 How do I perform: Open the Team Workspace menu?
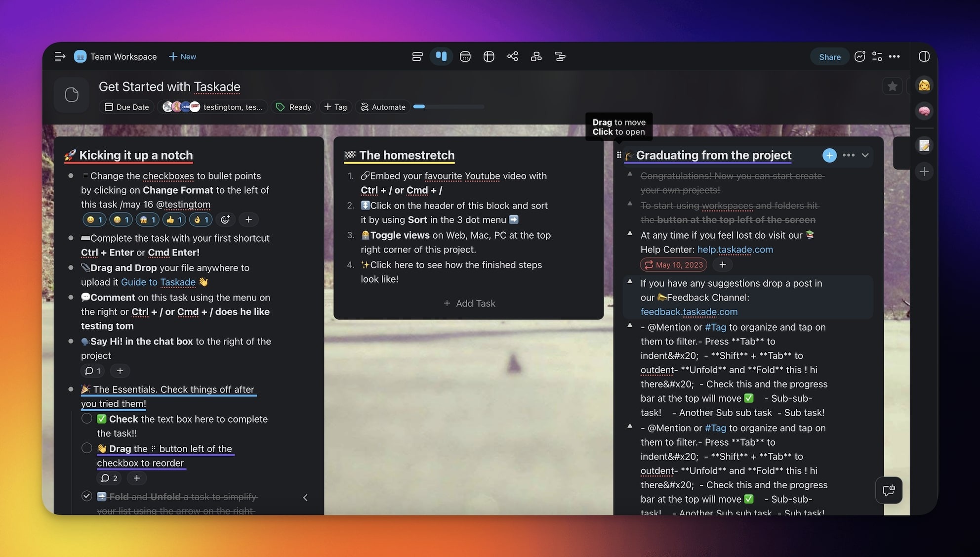pos(116,57)
